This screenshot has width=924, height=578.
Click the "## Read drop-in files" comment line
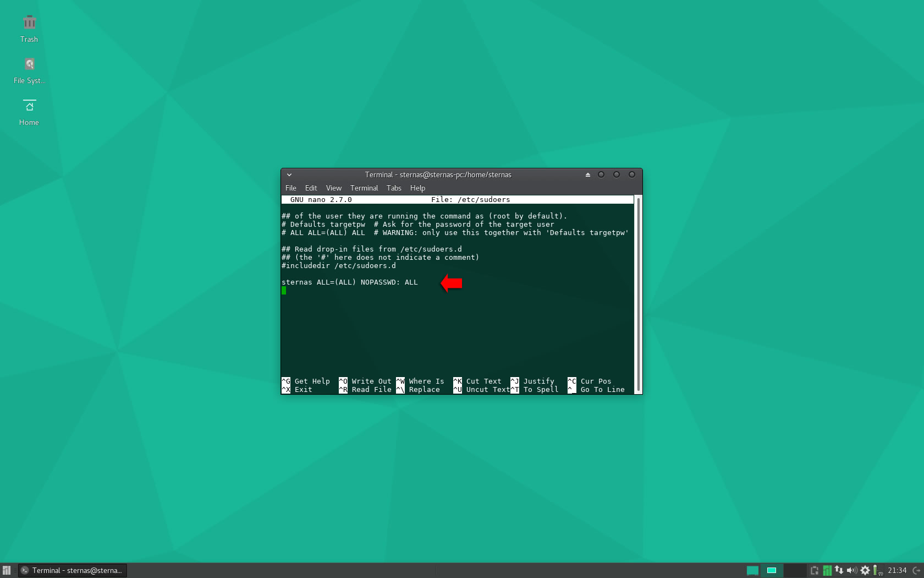tap(372, 249)
